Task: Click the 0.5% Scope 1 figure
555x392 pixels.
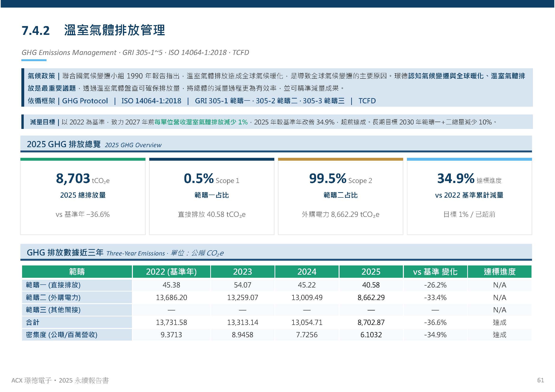Action: (x=211, y=179)
